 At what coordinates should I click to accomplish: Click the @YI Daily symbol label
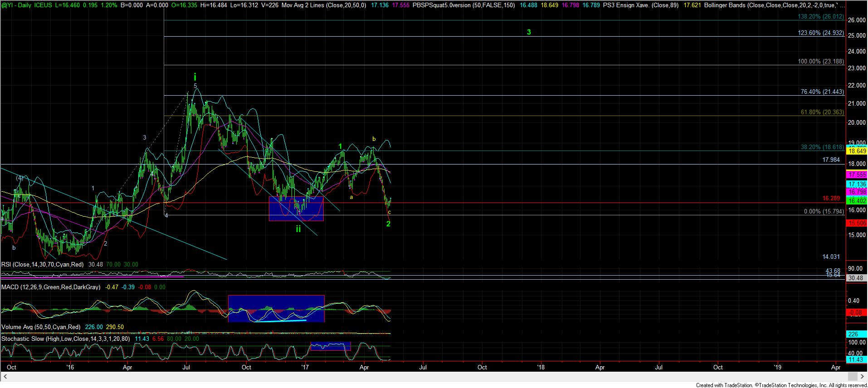coord(16,5)
